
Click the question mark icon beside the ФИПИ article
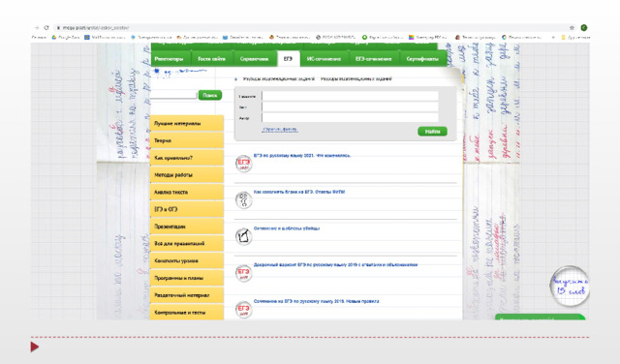click(243, 200)
